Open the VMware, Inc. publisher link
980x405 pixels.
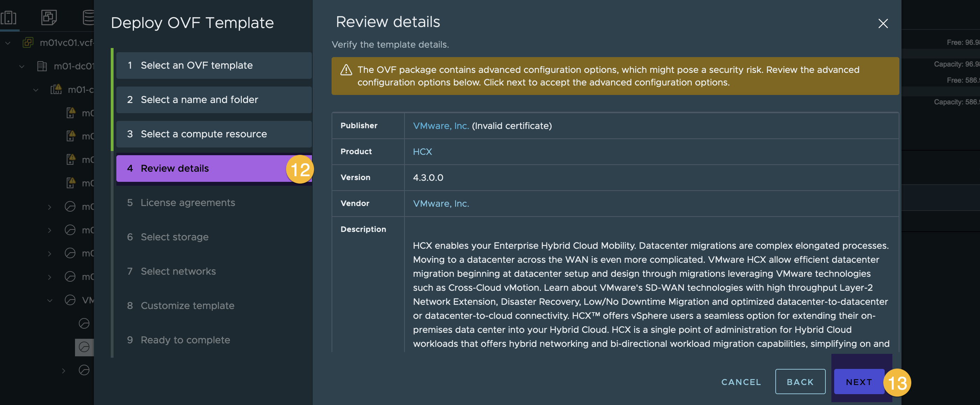441,126
